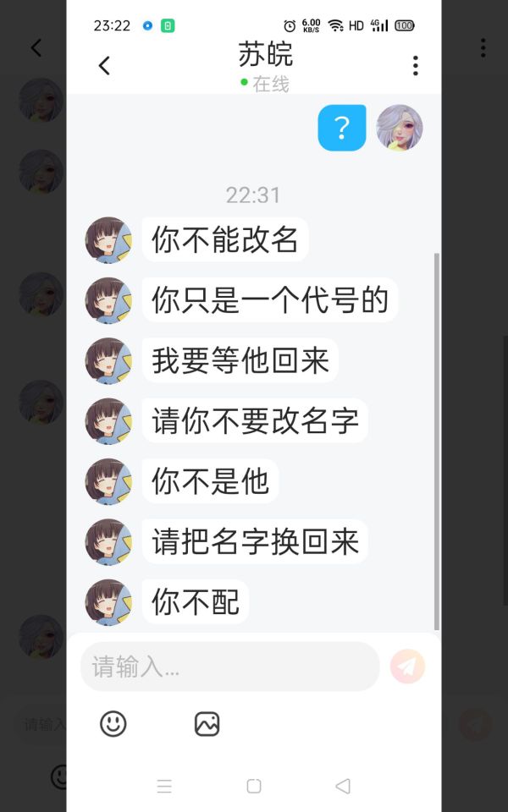Open sender avatar next to 你不是他

[x=108, y=481]
